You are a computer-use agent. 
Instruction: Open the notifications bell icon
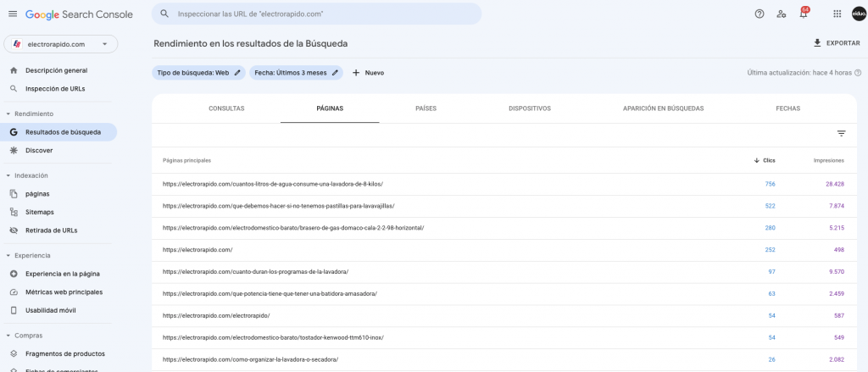[x=804, y=14]
